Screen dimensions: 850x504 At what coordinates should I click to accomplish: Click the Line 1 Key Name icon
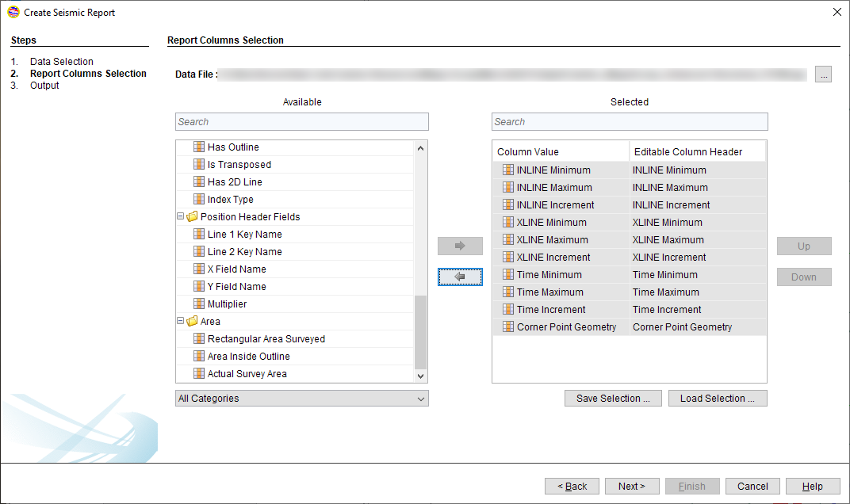(199, 234)
